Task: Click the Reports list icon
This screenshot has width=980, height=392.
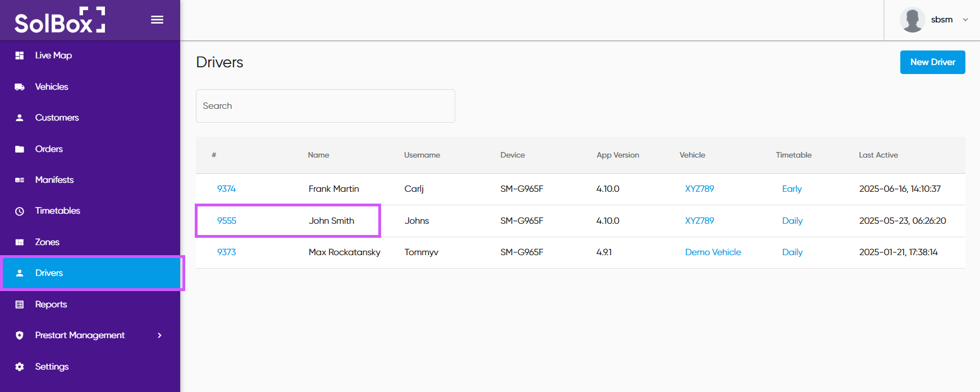Action: pyautogui.click(x=20, y=305)
